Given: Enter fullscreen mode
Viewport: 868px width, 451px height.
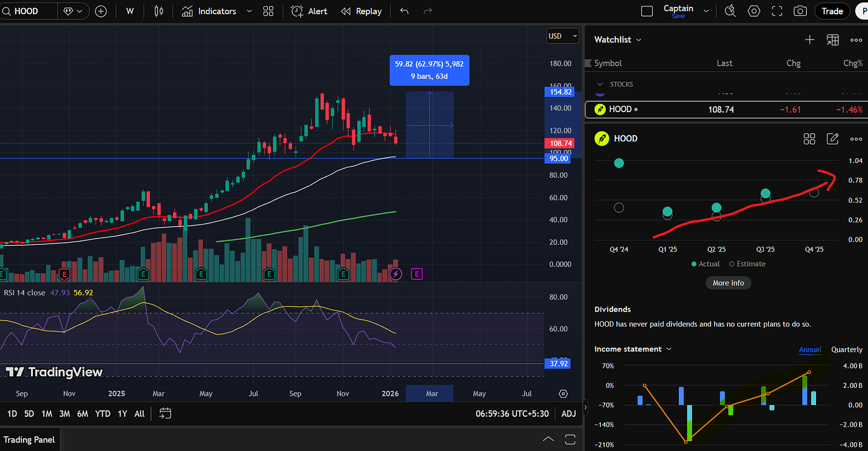Looking at the screenshot, I should (x=777, y=11).
